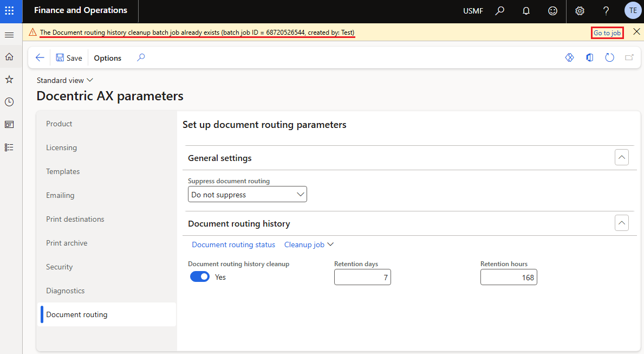Collapse the Document routing history section
644x354 pixels.
click(x=622, y=223)
